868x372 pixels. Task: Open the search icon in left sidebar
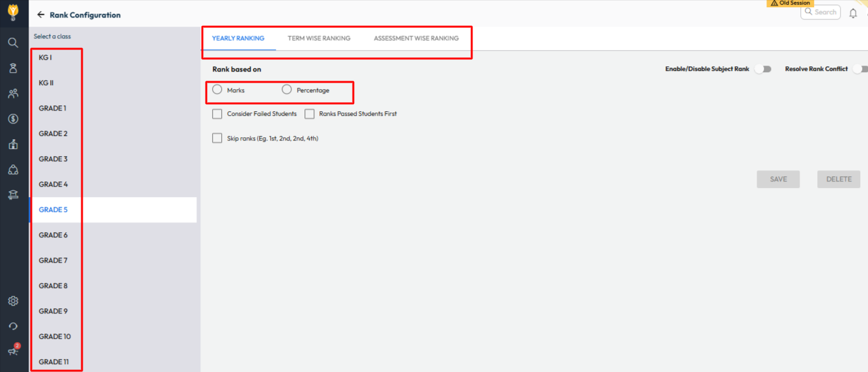click(x=13, y=43)
